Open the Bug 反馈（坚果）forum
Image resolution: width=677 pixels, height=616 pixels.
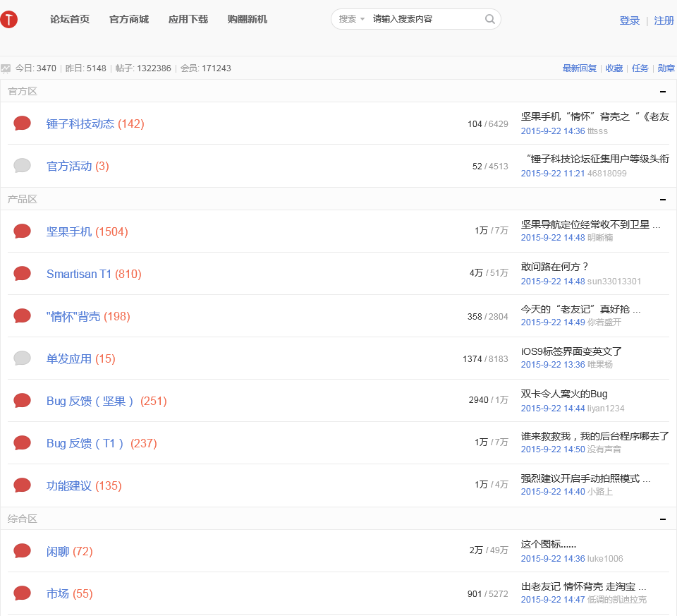(x=91, y=401)
